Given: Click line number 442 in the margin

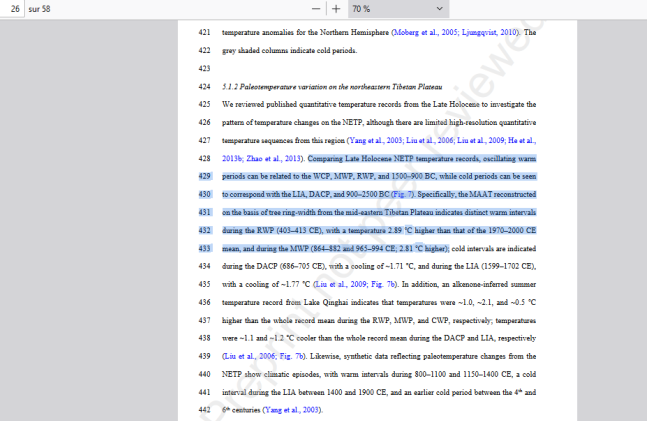Looking at the screenshot, I should point(204,410).
